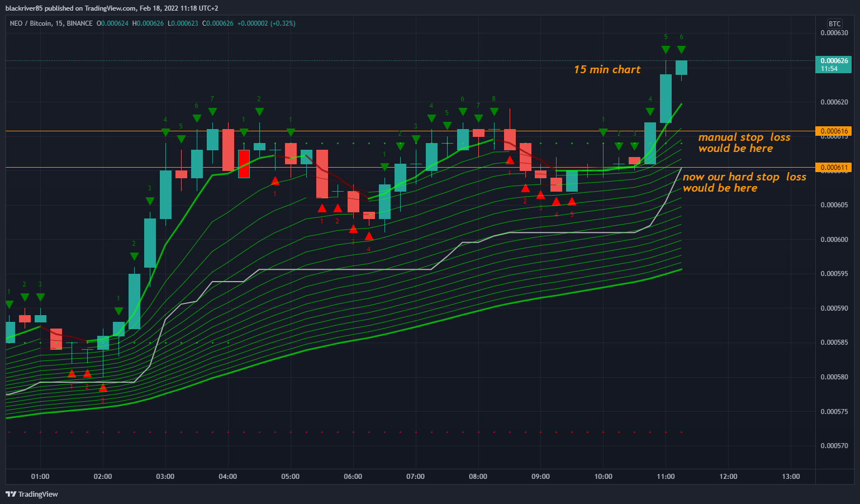Screen dimensions: 860x504
Task: Click the 05:00 time axis label
Action: pos(291,477)
